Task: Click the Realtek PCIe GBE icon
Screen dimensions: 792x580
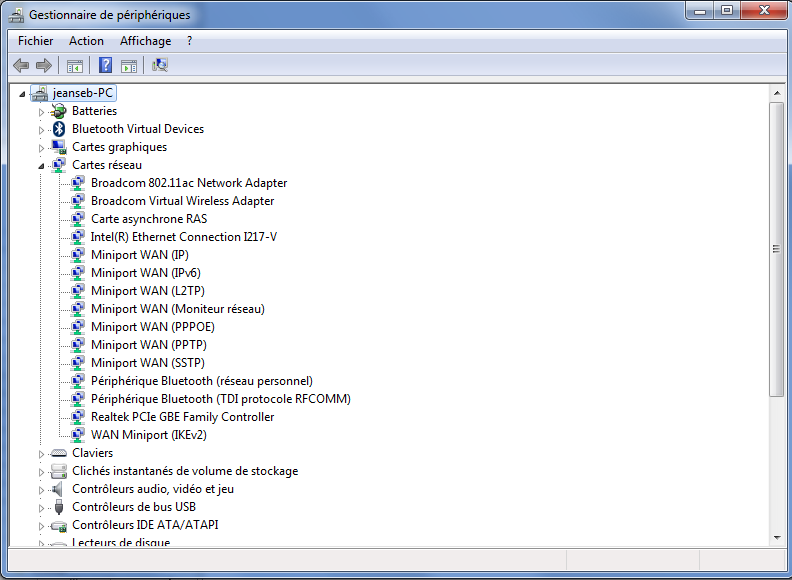Action: point(78,417)
